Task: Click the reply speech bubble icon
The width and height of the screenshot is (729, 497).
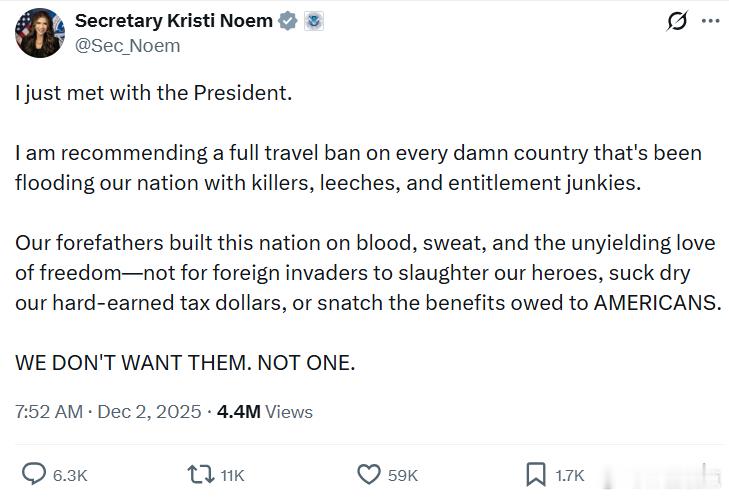Action: (34, 474)
